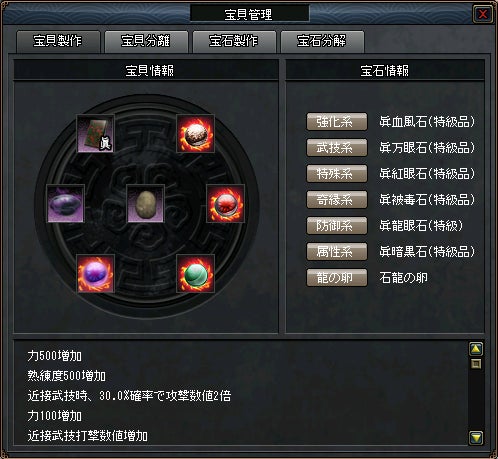The image size is (498, 459).
Task: Select the red flaming orb gem slot
Action: coord(226,204)
